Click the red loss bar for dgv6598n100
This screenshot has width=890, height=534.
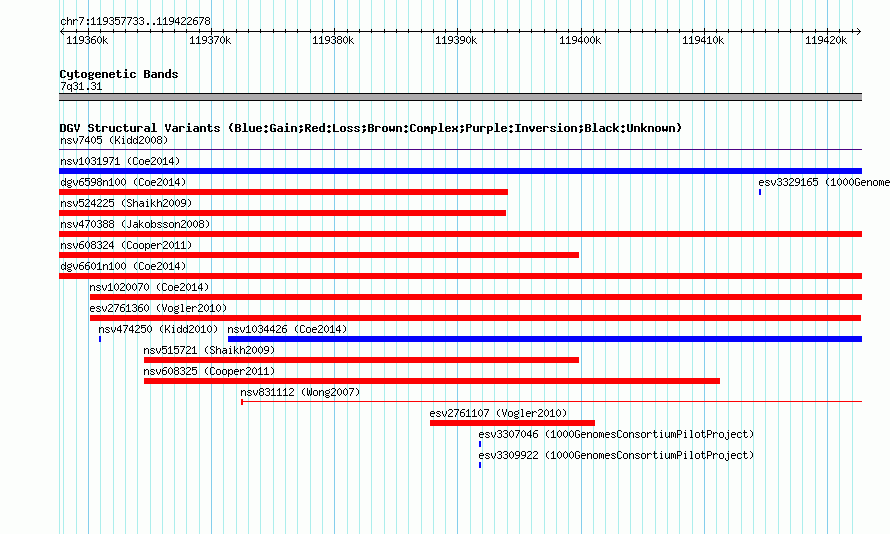283,192
